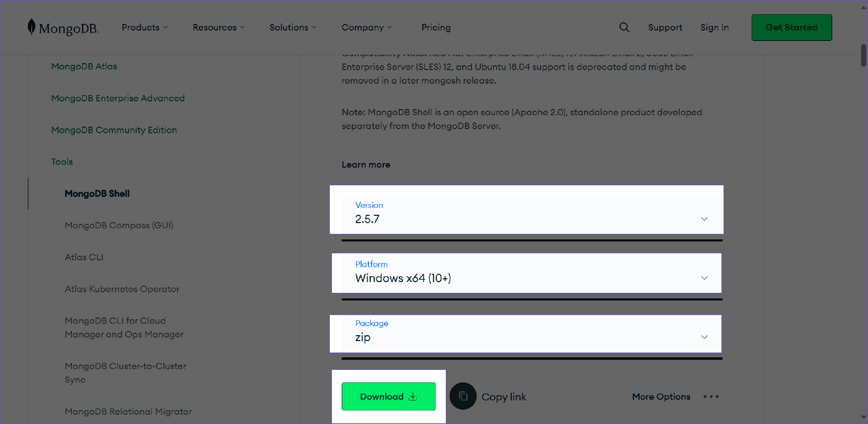The image size is (868, 424).
Task: Select MongoDB Cluster-to-Cluster Sync item
Action: pyautogui.click(x=125, y=373)
